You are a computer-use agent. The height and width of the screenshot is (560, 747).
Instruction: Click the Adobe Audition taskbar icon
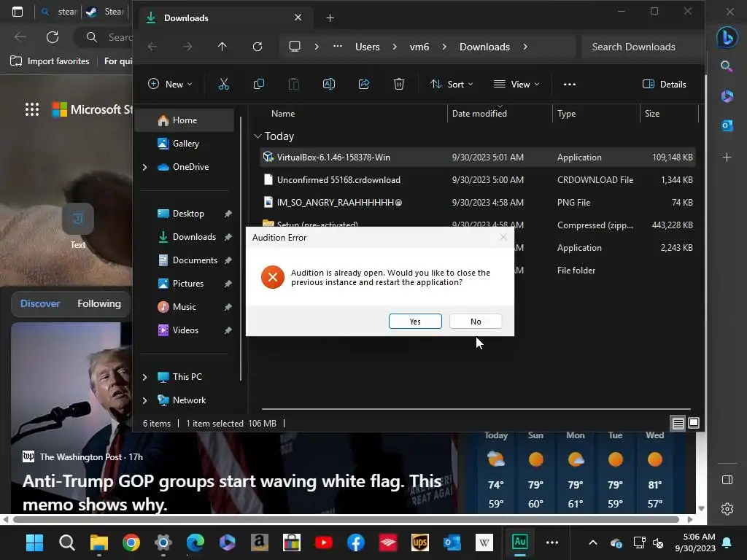(x=519, y=542)
